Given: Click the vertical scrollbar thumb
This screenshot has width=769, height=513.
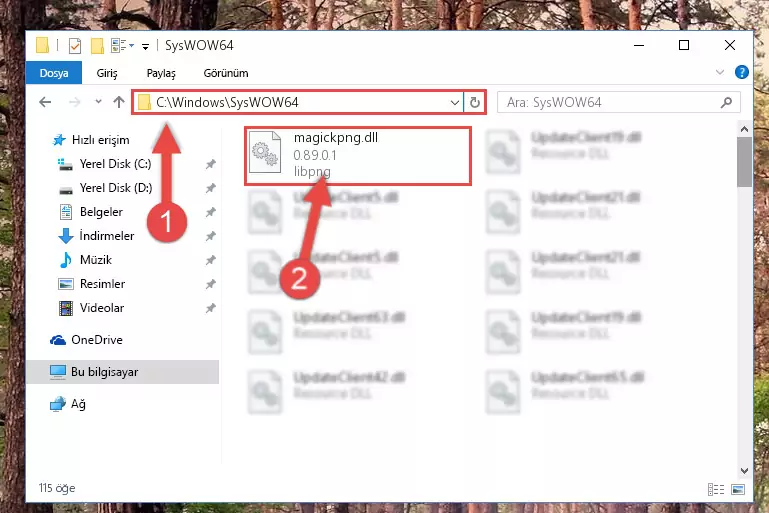Looking at the screenshot, I should [744, 162].
